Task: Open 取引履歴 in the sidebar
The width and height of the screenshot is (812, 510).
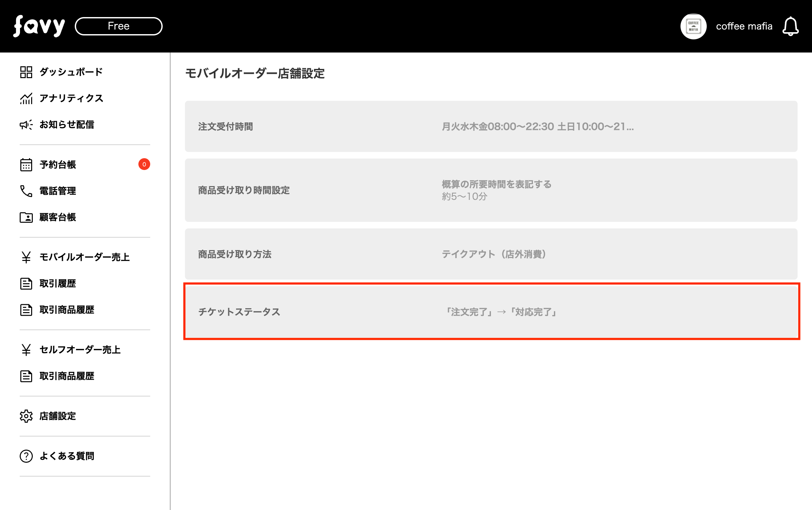Action: pos(58,283)
